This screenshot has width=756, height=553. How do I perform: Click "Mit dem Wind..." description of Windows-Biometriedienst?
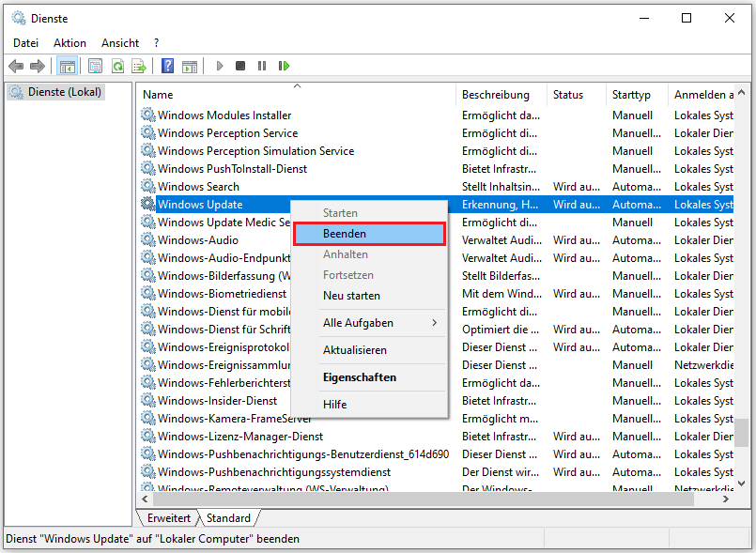coord(501,294)
